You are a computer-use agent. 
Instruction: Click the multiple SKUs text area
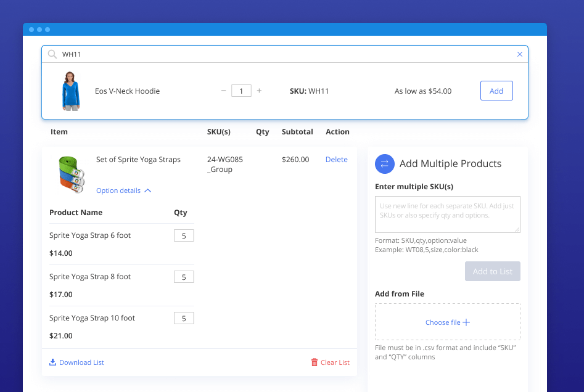coord(447,214)
